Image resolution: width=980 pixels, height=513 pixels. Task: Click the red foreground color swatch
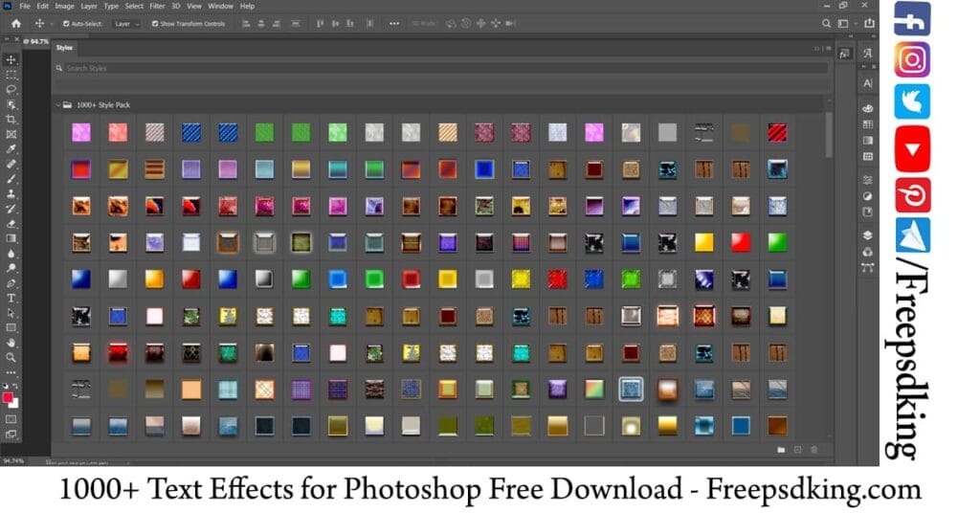point(9,396)
